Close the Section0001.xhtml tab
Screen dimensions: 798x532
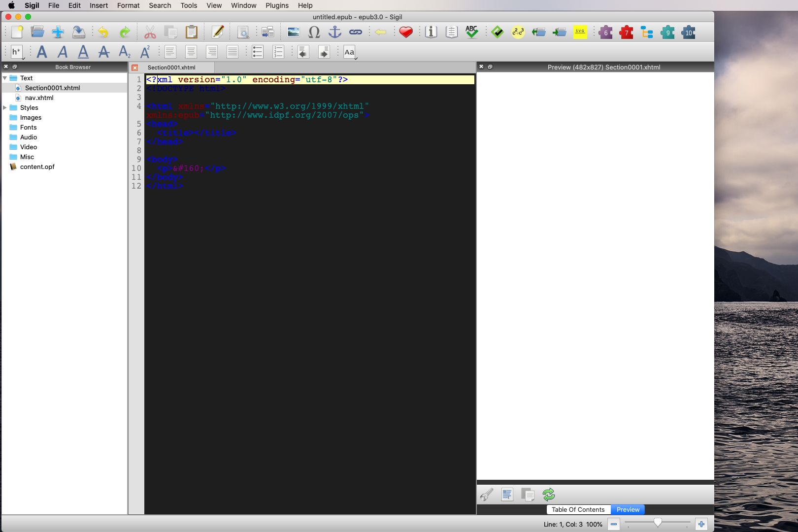point(134,67)
